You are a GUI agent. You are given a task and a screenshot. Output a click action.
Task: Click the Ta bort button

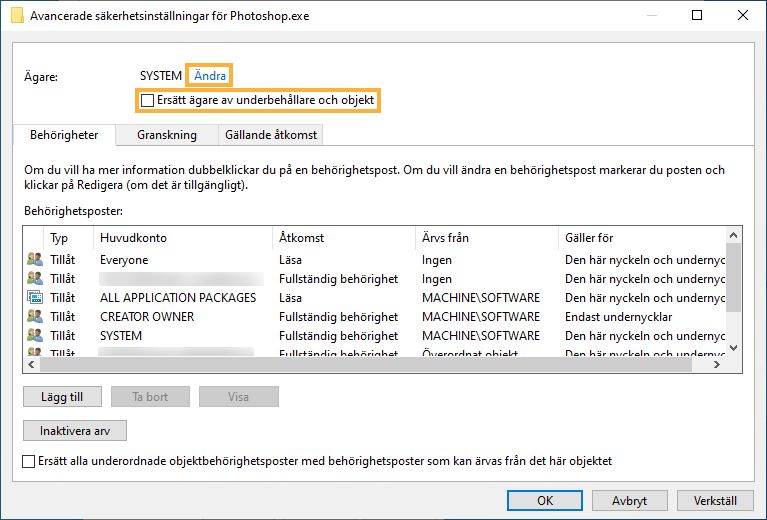pos(150,397)
